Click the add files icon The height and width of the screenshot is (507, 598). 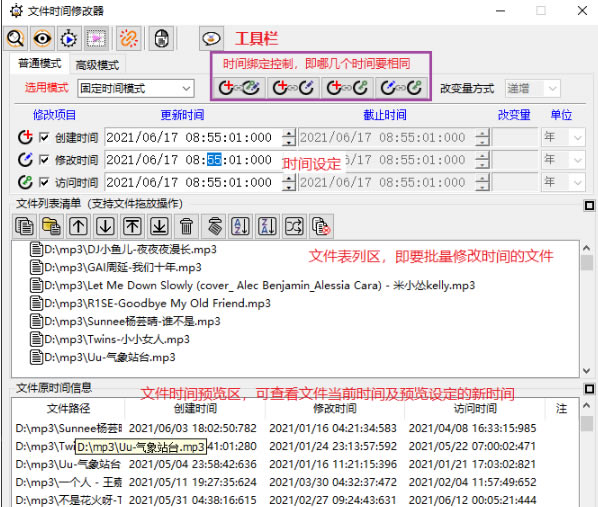pos(25,226)
